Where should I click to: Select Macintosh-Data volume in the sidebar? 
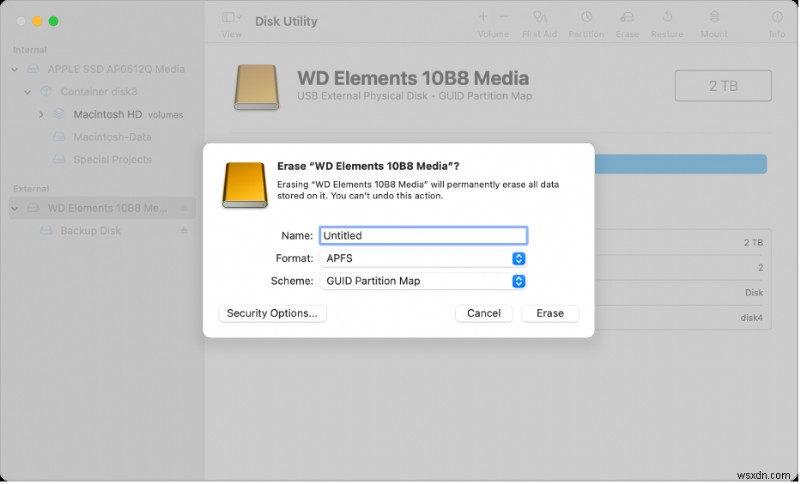[x=112, y=137]
